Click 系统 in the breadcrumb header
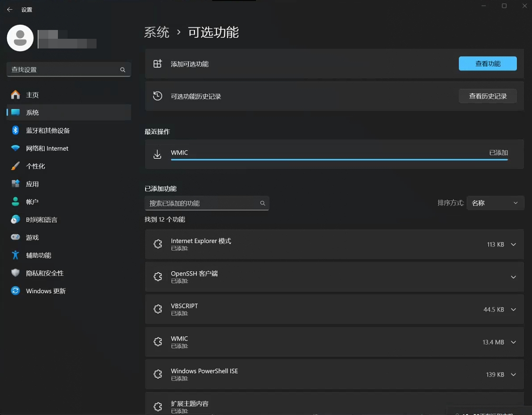The image size is (532, 415). (157, 32)
